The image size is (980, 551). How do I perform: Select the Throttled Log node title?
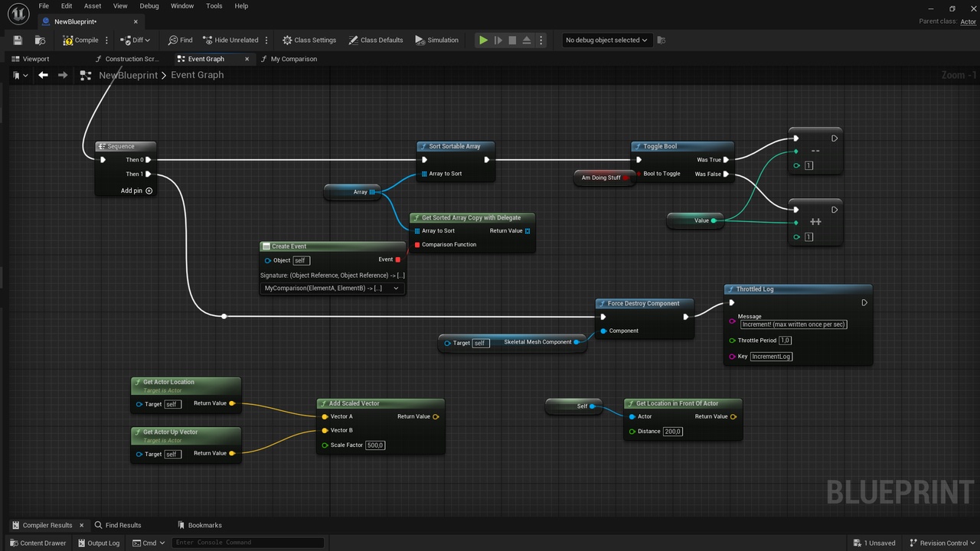pos(755,289)
